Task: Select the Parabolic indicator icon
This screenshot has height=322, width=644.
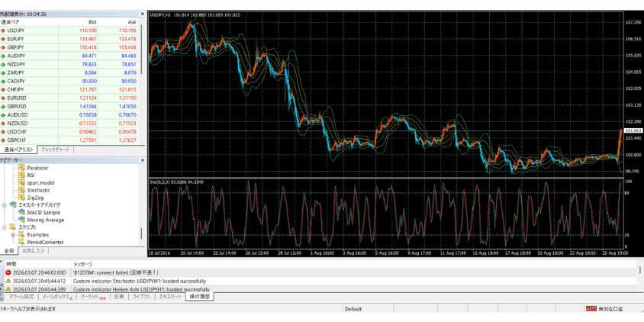Action: pyautogui.click(x=21, y=167)
